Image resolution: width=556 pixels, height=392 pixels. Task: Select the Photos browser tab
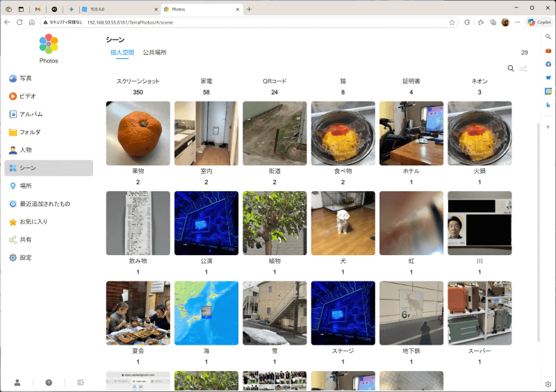[x=202, y=9]
